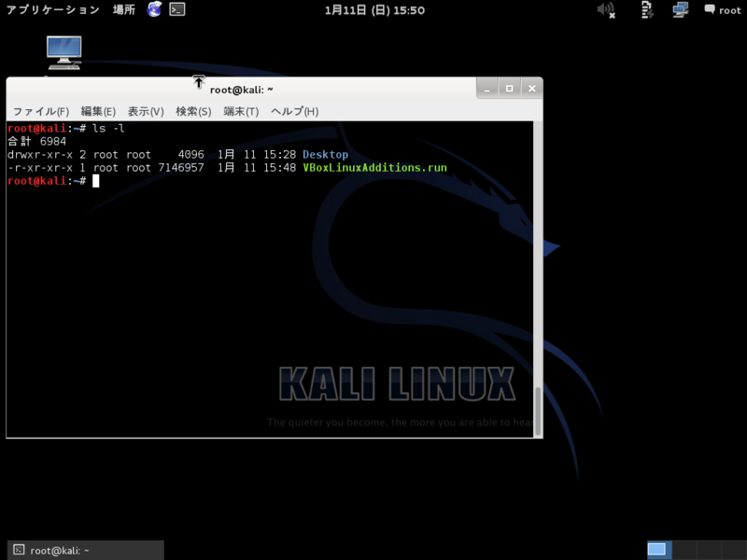The width and height of the screenshot is (747, 560).
Task: Open the アプリケーション menu
Action: pyautogui.click(x=53, y=9)
